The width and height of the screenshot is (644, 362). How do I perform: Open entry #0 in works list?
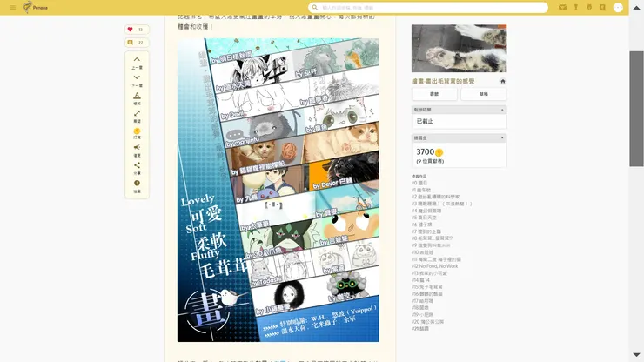tap(419, 183)
